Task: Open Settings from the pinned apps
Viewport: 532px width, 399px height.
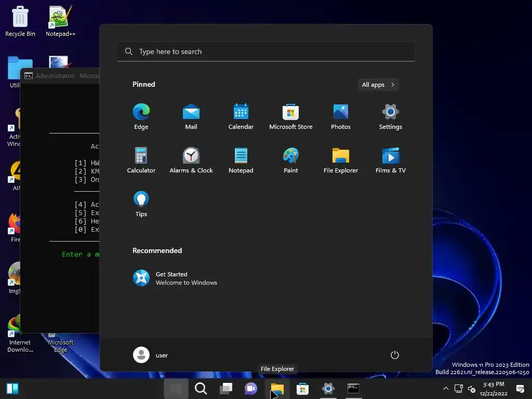Action: pyautogui.click(x=391, y=117)
